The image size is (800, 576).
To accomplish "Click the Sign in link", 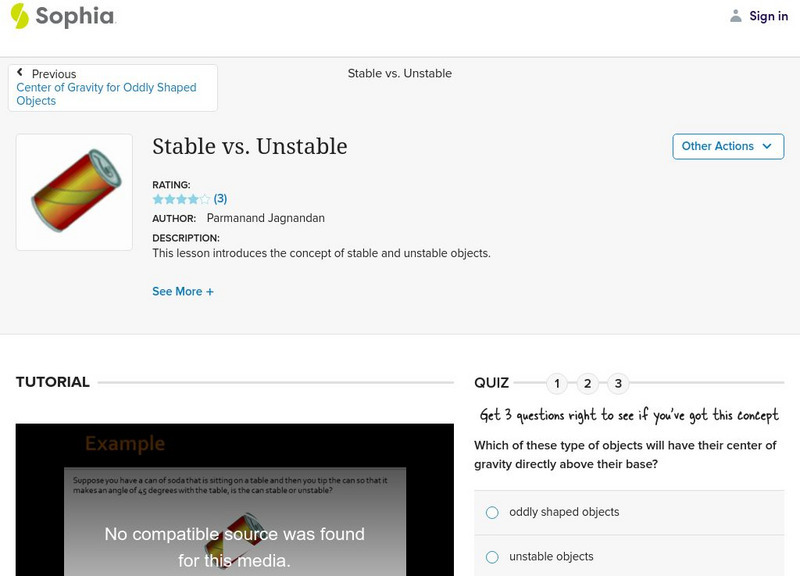I will click(768, 15).
